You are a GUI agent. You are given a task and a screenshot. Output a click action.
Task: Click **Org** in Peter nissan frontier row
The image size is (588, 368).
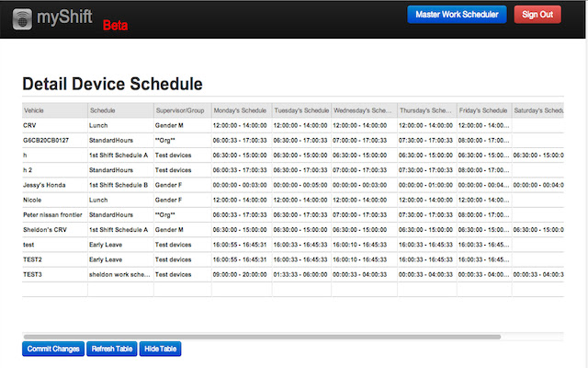coord(183,214)
